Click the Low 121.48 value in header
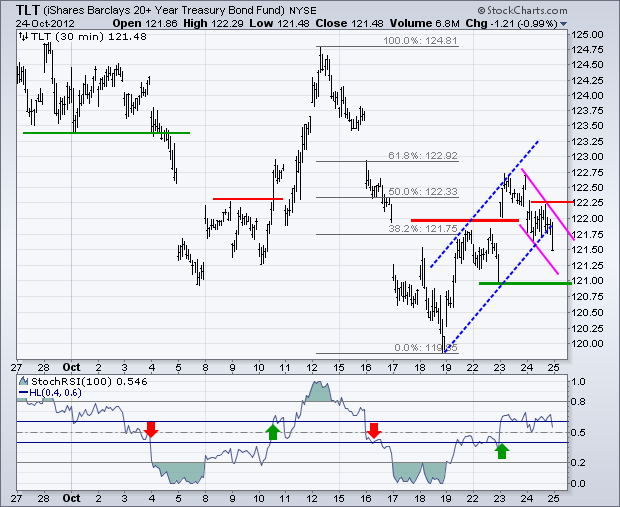The width and height of the screenshot is (620, 507). click(x=279, y=24)
